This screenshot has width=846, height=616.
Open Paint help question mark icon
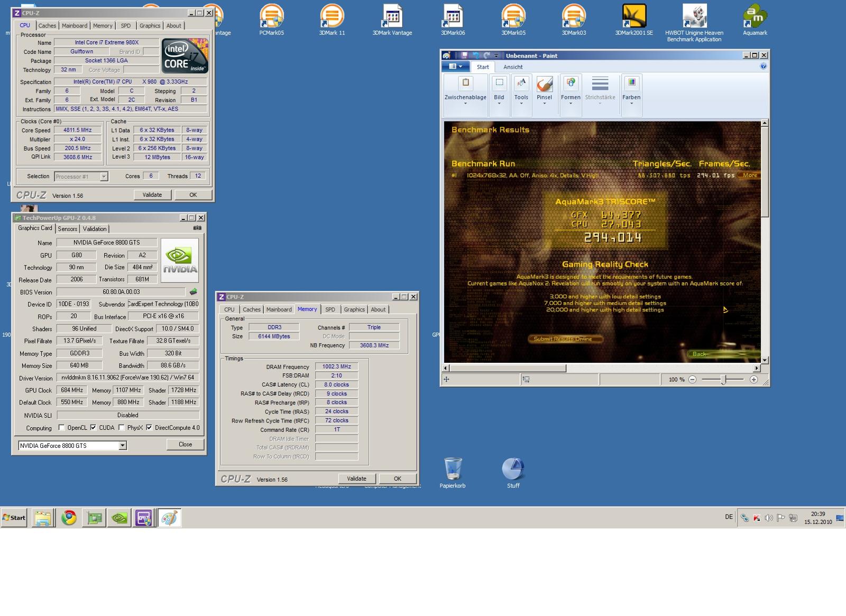pyautogui.click(x=763, y=66)
